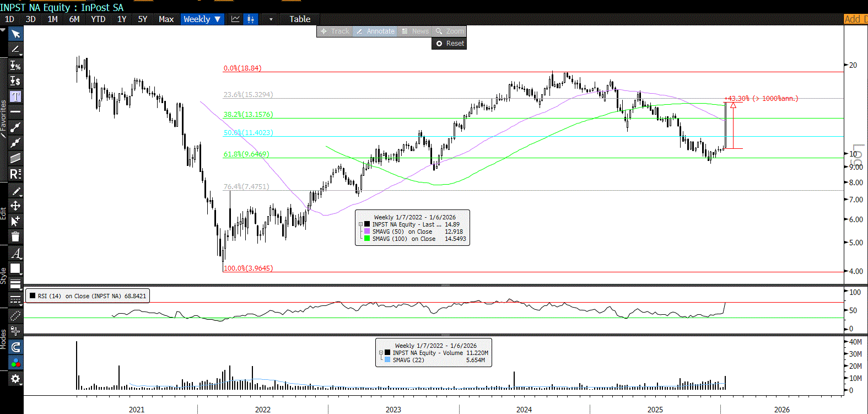Choose the horizontal line drawing tool

click(x=15, y=112)
